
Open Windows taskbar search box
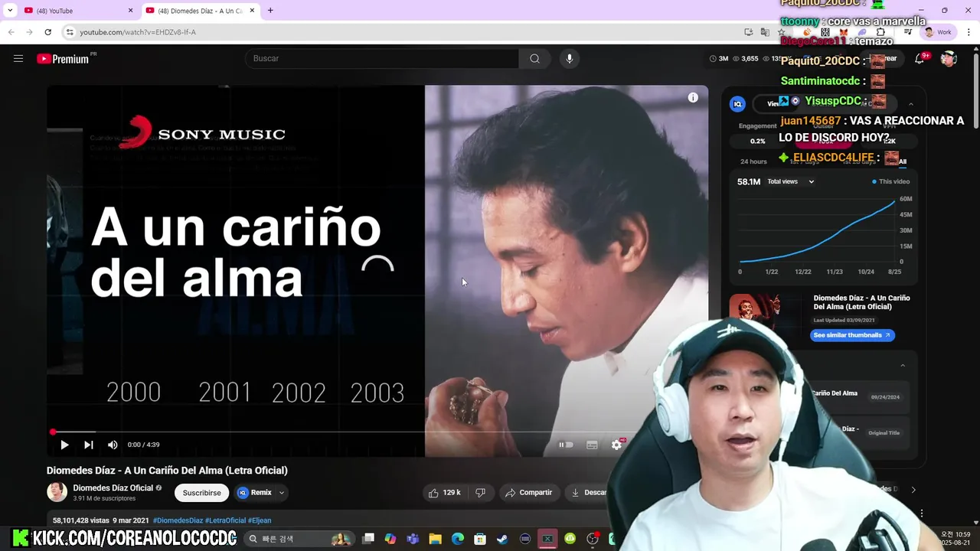(x=301, y=539)
